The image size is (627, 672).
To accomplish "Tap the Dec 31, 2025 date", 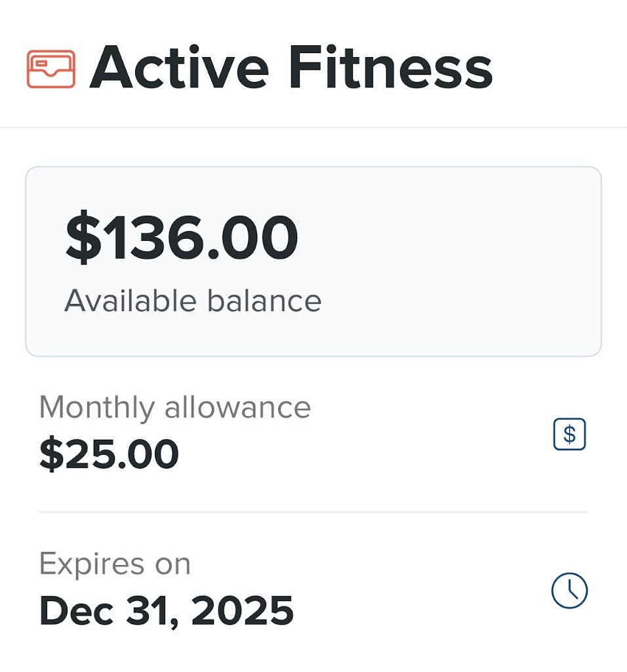I will click(167, 611).
